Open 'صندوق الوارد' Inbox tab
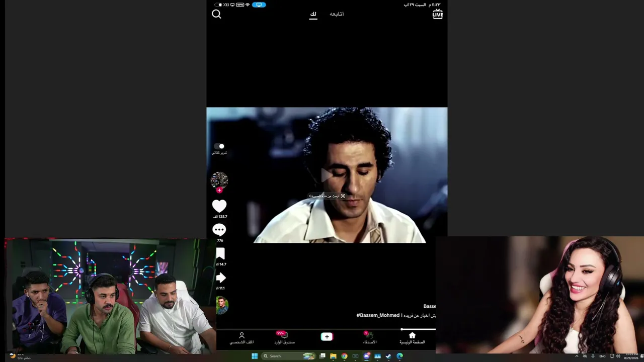 pos(284,338)
